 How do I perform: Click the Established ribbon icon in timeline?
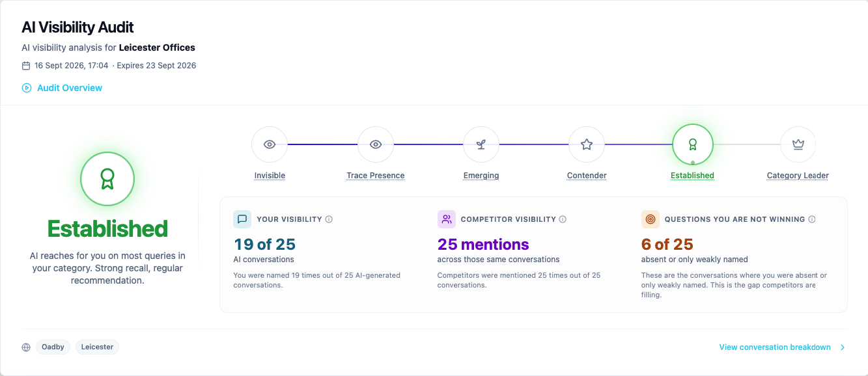coord(693,144)
